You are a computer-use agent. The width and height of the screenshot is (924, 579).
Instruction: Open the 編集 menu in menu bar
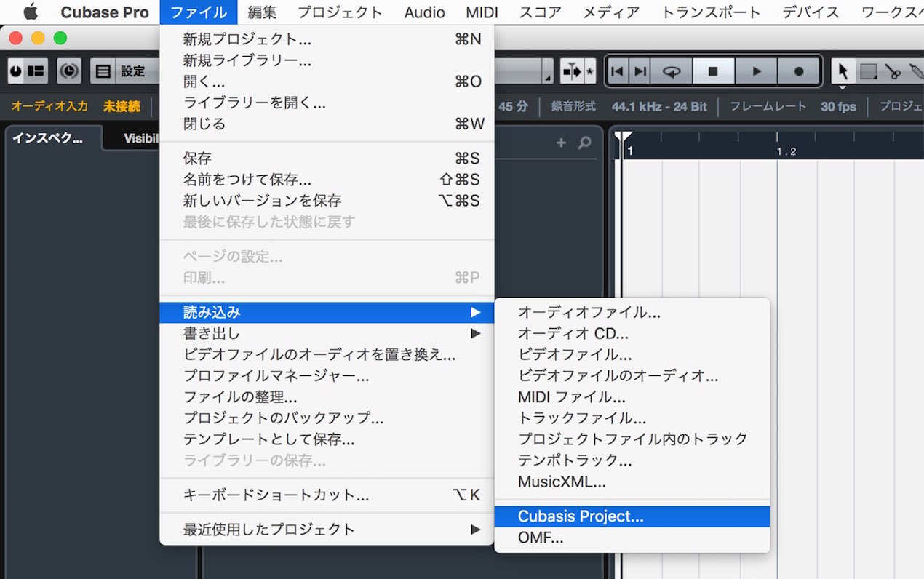262,12
